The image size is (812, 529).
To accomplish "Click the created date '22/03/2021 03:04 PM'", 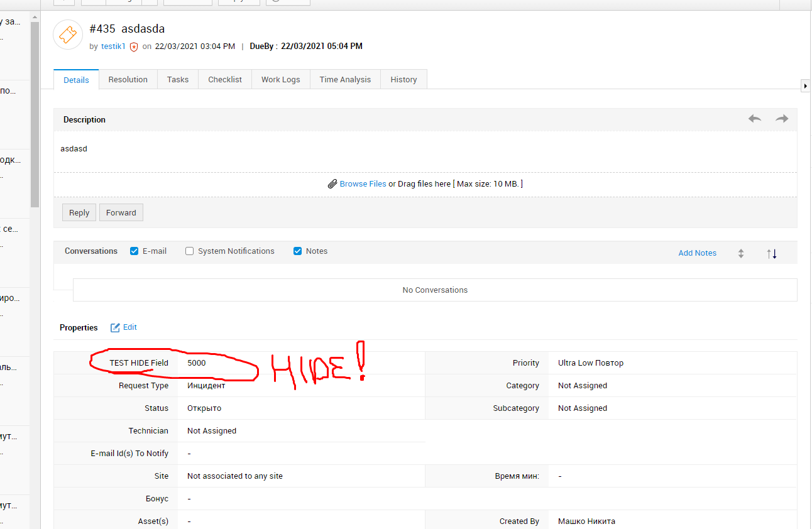I will tap(195, 46).
